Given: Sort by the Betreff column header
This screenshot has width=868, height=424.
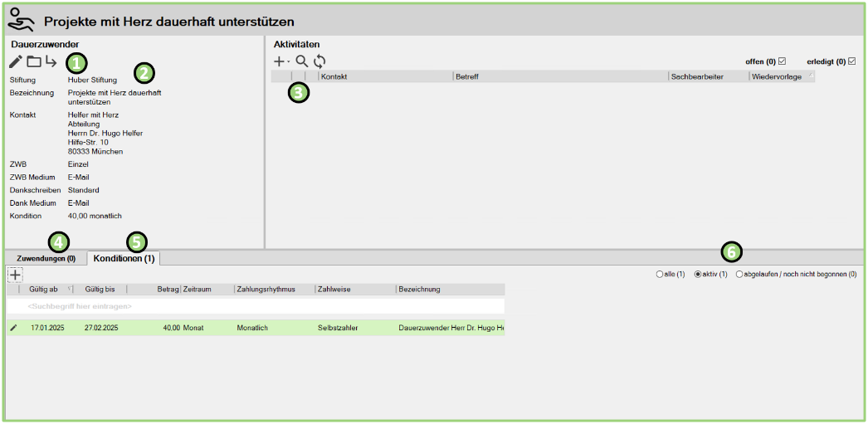Looking at the screenshot, I should [560, 76].
